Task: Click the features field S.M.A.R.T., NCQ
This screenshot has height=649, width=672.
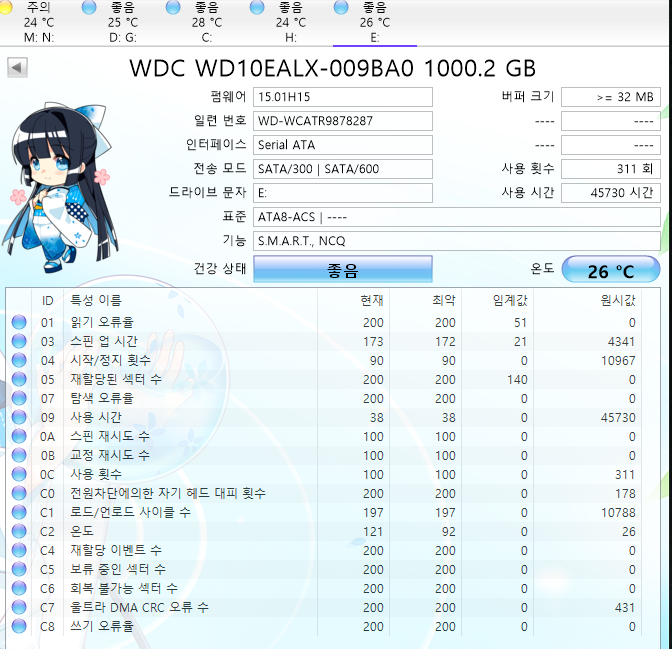Action: point(456,241)
